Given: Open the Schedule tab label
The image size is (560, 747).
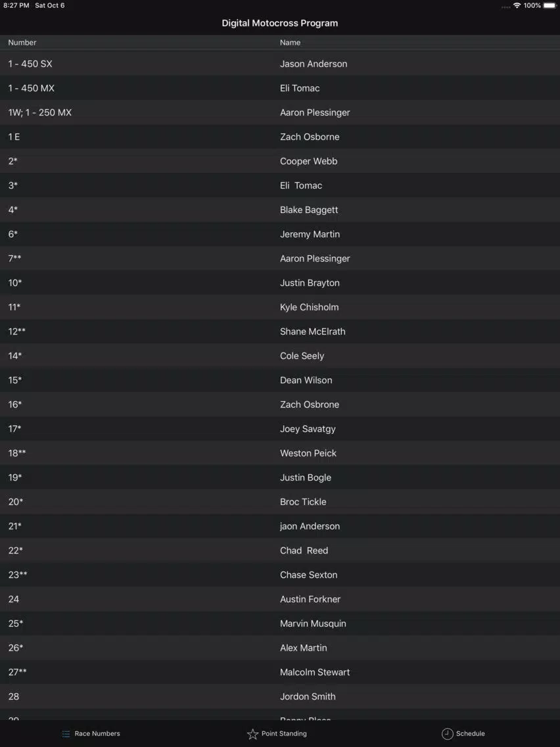Looking at the screenshot, I should (470, 734).
